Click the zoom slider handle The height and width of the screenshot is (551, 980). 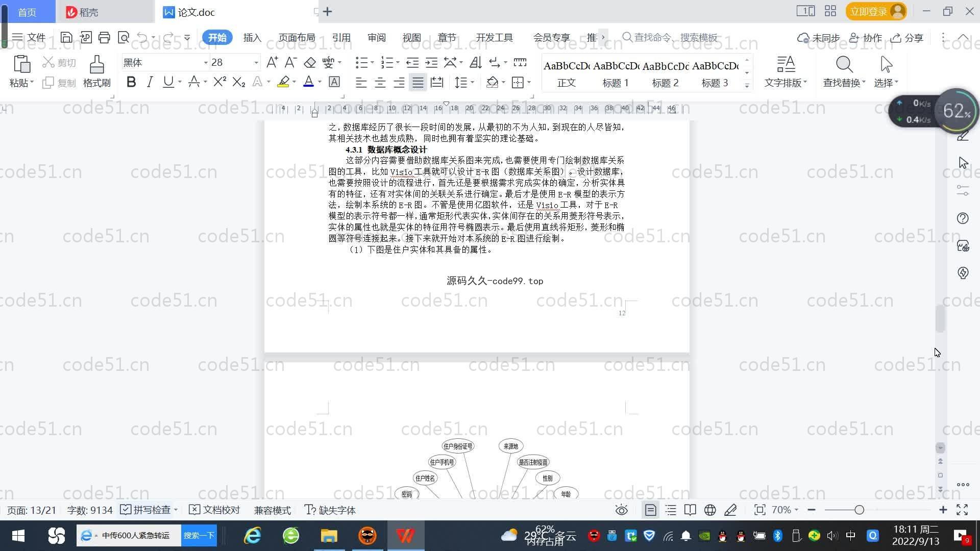click(859, 510)
